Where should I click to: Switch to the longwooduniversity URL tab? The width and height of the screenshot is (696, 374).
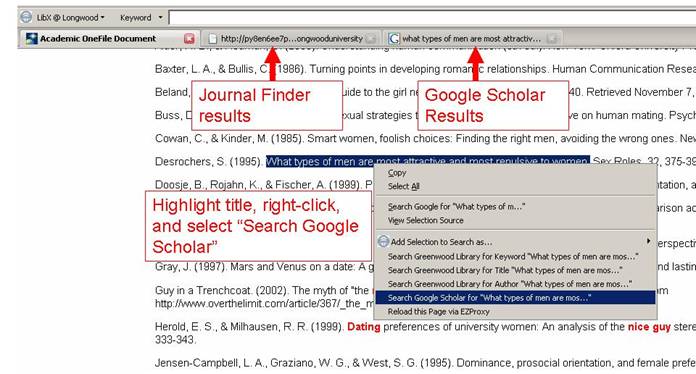(x=291, y=39)
